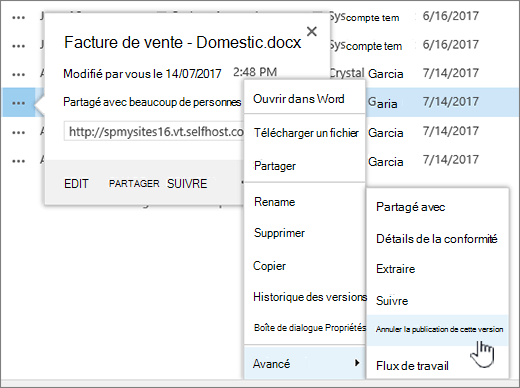520x388 pixels.
Task: Open Détails de la conformité
Action: tap(437, 239)
